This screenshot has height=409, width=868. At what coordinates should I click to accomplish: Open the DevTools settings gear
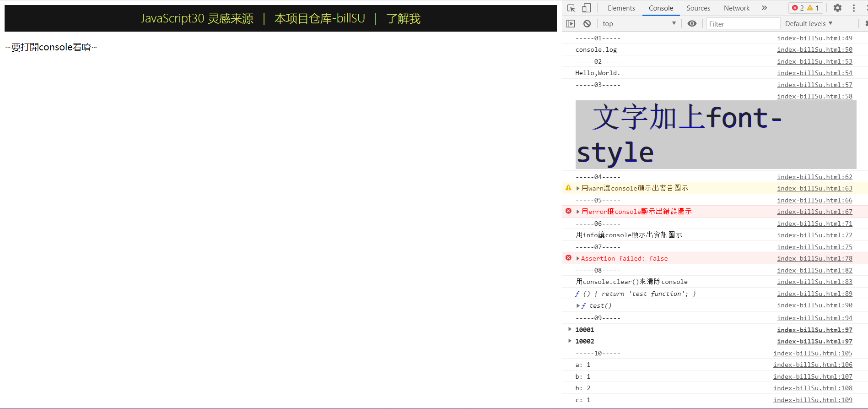[x=837, y=8]
